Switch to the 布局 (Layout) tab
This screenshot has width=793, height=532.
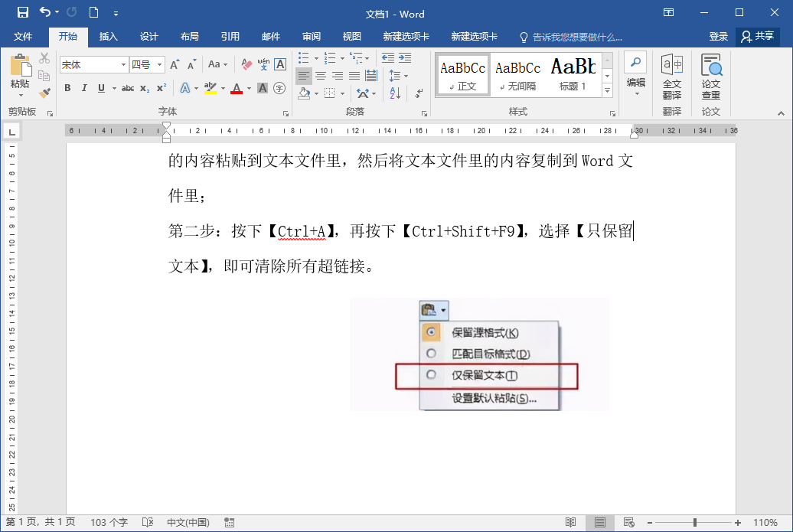click(x=189, y=37)
